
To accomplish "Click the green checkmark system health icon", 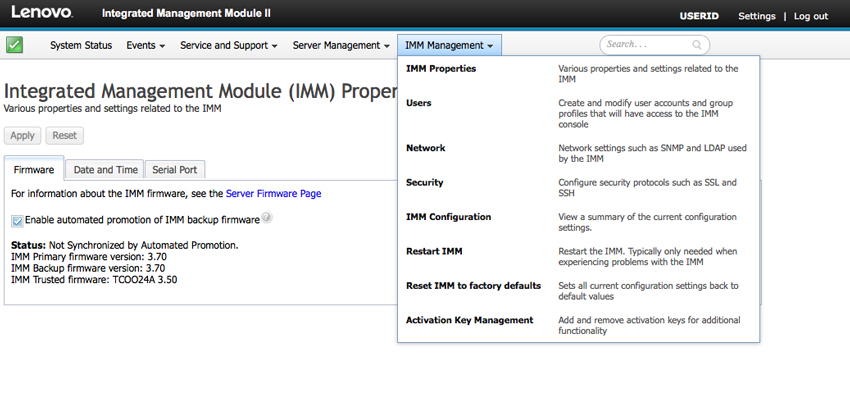I will [x=15, y=44].
